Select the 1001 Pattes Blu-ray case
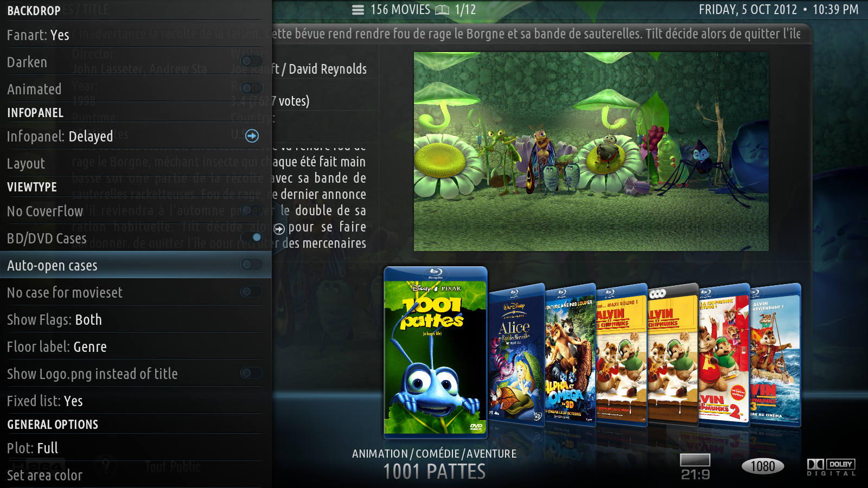Image resolution: width=868 pixels, height=488 pixels. (x=435, y=352)
